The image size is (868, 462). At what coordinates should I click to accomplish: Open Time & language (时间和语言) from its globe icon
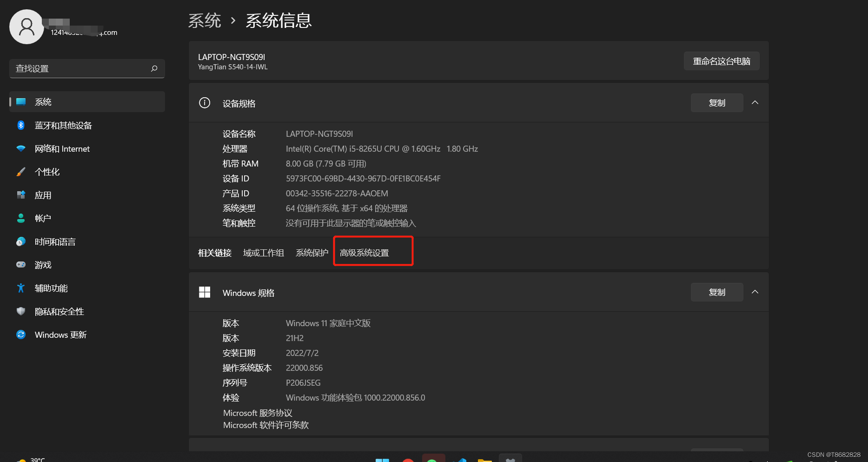point(21,241)
